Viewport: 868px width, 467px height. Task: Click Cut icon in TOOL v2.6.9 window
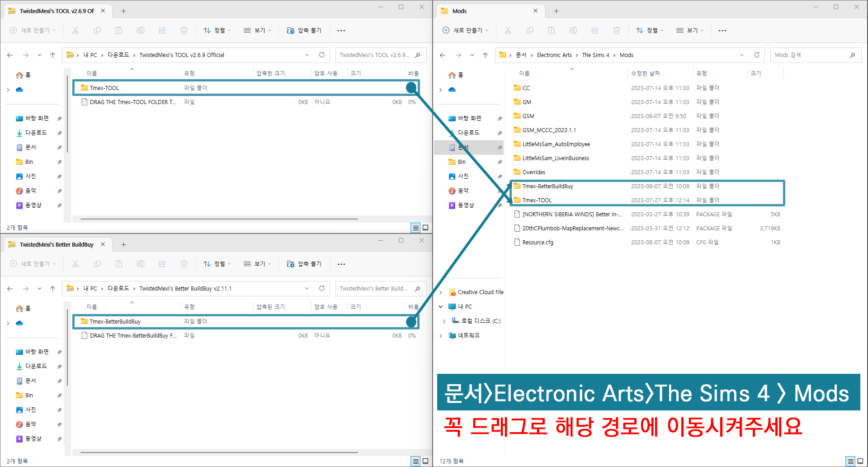click(75, 30)
